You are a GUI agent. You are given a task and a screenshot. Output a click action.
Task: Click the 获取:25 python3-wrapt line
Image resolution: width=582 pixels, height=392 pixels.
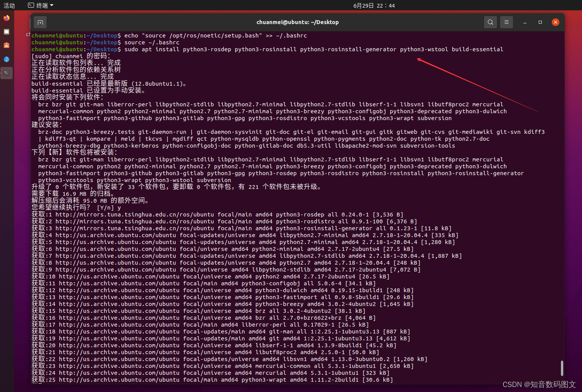coord(212,380)
